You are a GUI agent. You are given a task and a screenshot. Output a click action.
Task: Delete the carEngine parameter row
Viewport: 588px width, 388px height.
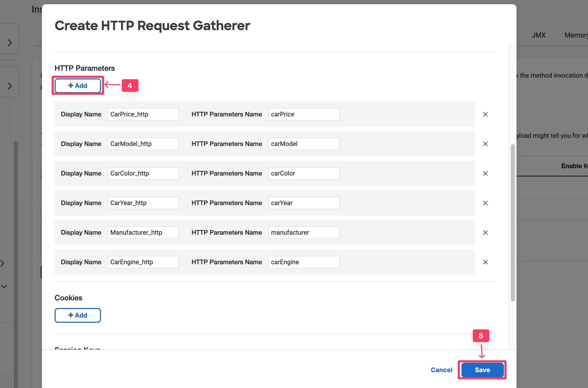coord(485,262)
